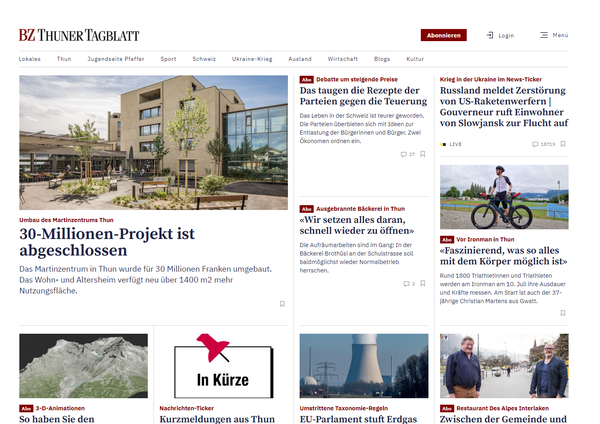Click the BZ Thuner Tagblatt logo

coord(79,35)
